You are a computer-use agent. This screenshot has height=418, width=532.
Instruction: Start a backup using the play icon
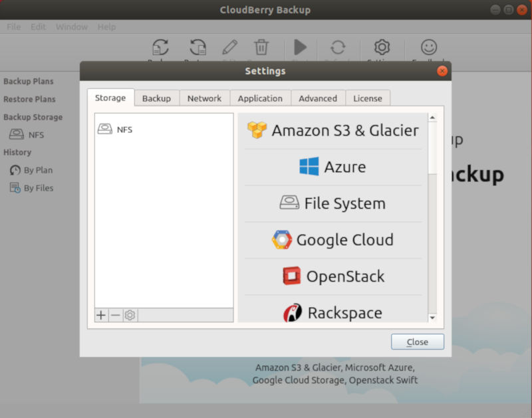[x=300, y=47]
